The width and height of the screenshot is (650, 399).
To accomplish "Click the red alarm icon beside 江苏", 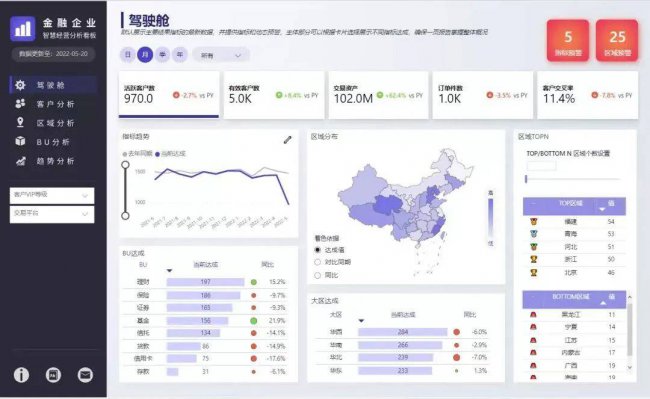I will (x=533, y=340).
